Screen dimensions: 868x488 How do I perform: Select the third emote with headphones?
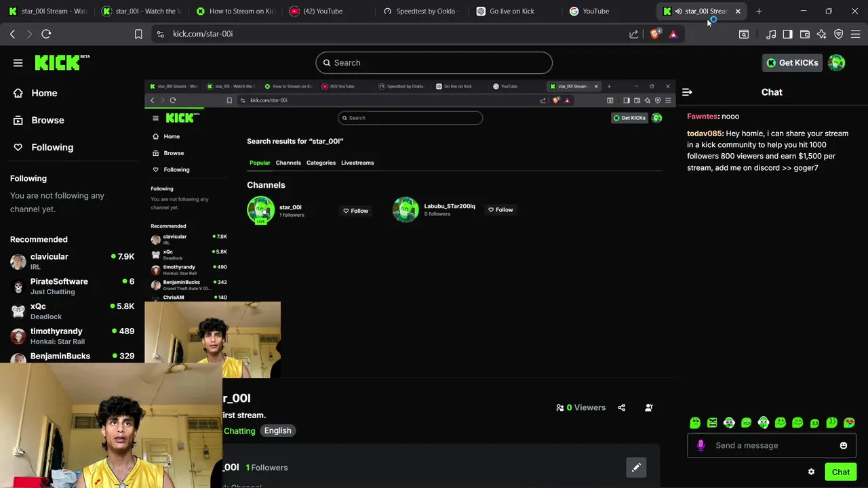(729, 423)
